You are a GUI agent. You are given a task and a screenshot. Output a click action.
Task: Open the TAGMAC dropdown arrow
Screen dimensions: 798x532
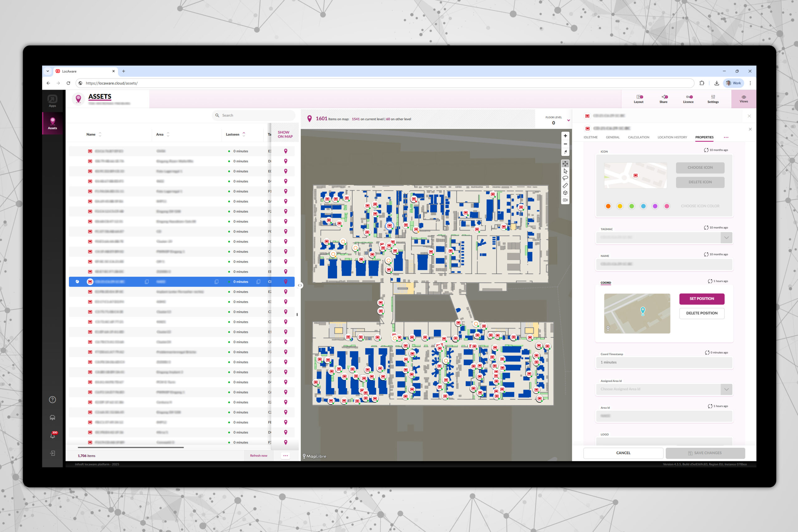pos(726,237)
